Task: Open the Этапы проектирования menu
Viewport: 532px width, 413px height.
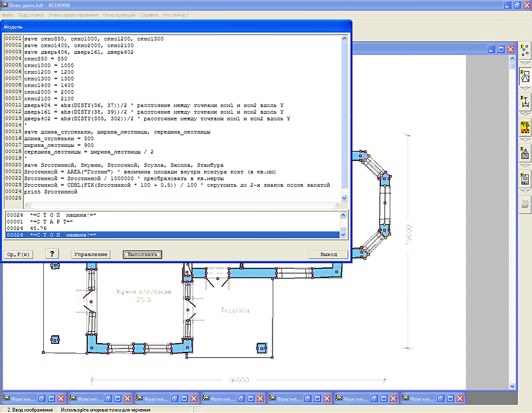Action: (73, 15)
